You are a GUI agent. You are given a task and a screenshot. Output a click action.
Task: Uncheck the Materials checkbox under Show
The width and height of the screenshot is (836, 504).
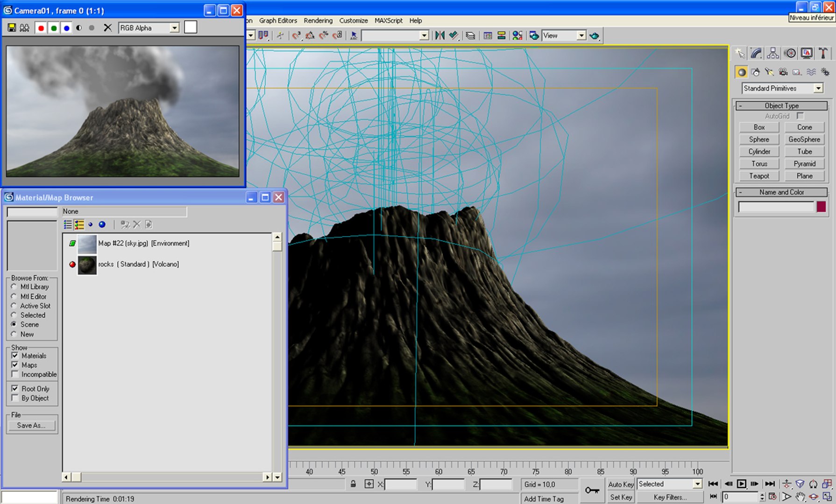15,356
